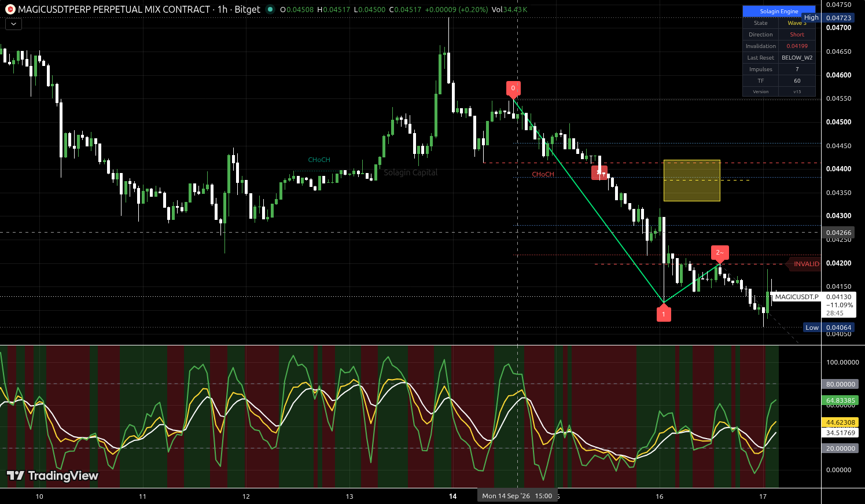
Task: Click the 80.00000 oscillator level label
Action: (840, 384)
